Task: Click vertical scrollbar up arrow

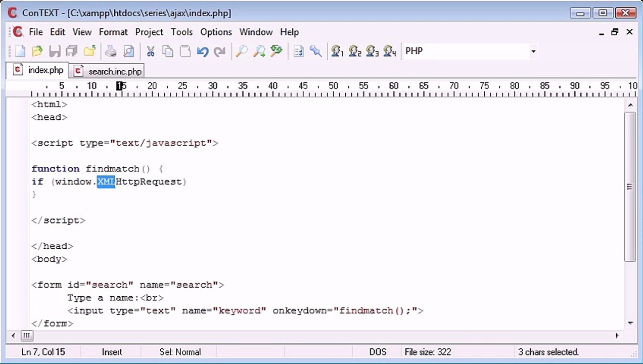Action: pyautogui.click(x=630, y=105)
